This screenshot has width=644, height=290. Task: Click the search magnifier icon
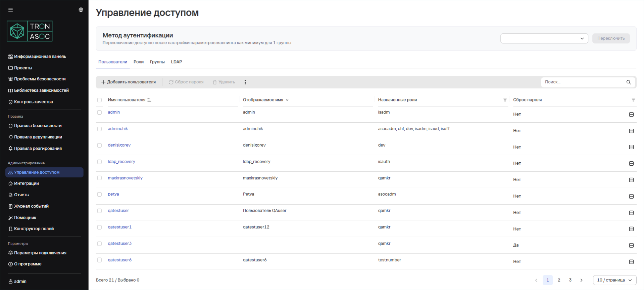coord(628,82)
